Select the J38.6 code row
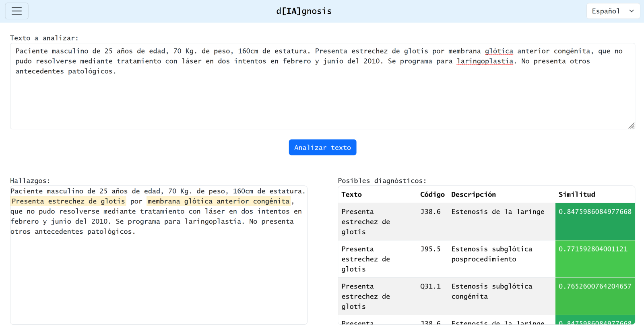 click(430, 212)
